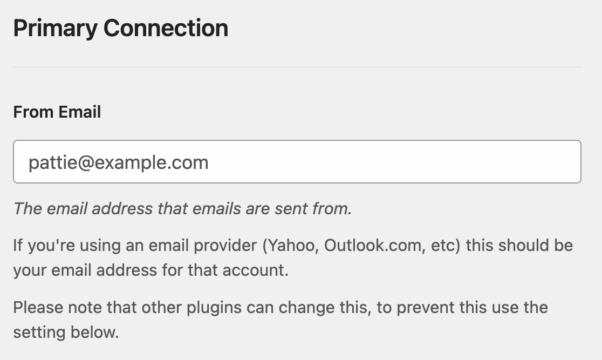
Task: Click the italic 'emails are sent from' description
Action: pos(183,208)
